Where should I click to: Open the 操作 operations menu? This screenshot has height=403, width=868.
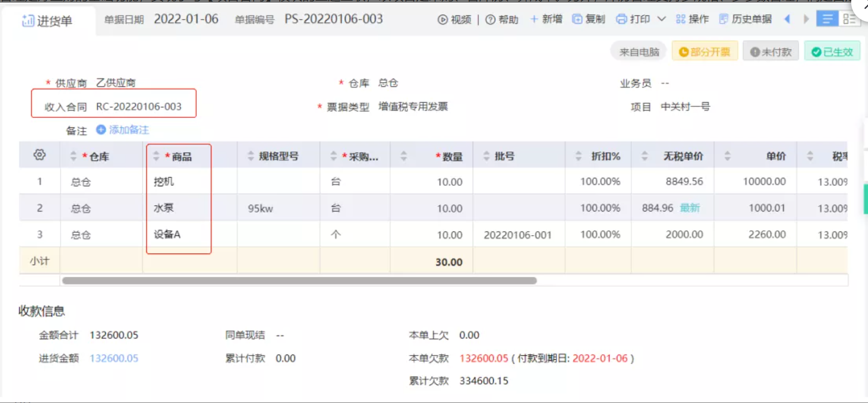pos(692,19)
